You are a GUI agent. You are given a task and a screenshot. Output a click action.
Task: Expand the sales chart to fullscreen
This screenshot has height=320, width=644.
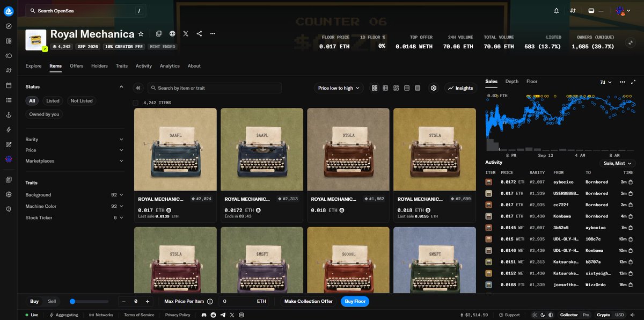633,82
